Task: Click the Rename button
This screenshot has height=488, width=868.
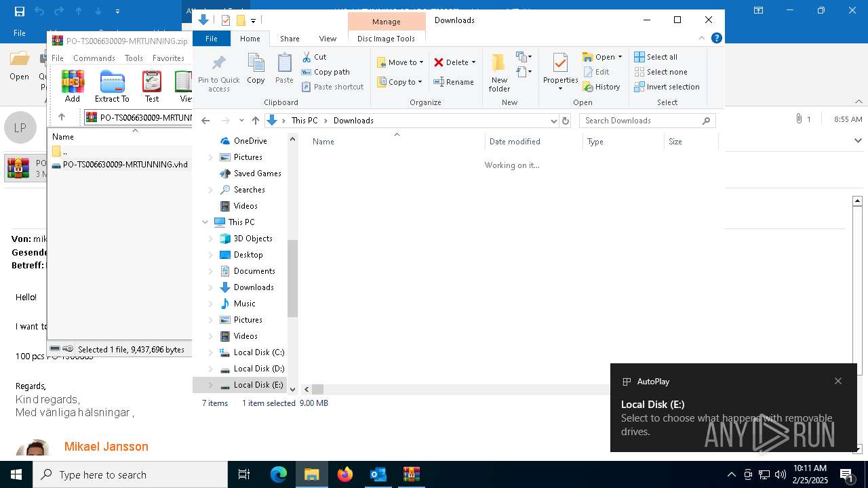Action: (x=454, y=82)
